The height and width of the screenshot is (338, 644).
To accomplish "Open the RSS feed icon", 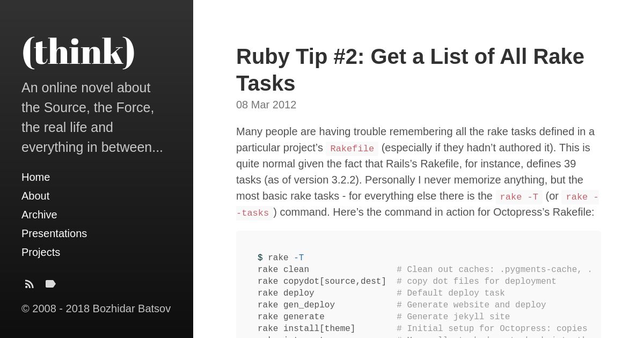I will tap(30, 284).
